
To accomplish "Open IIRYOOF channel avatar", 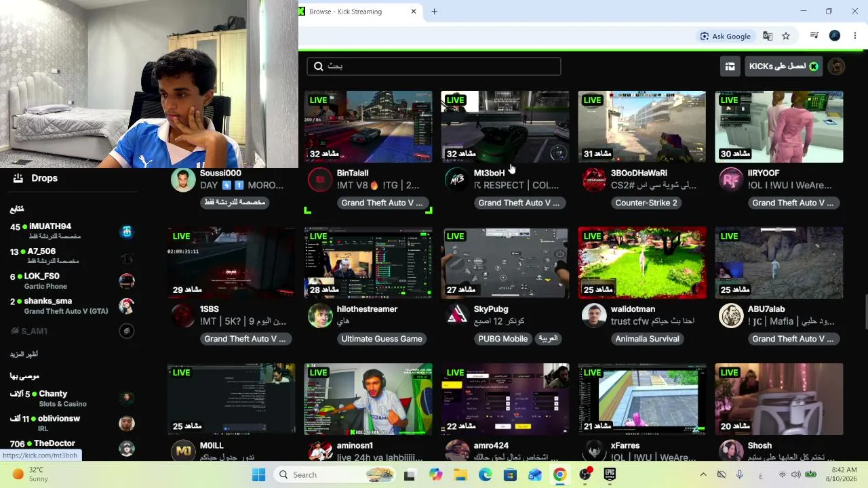I will pos(731,180).
